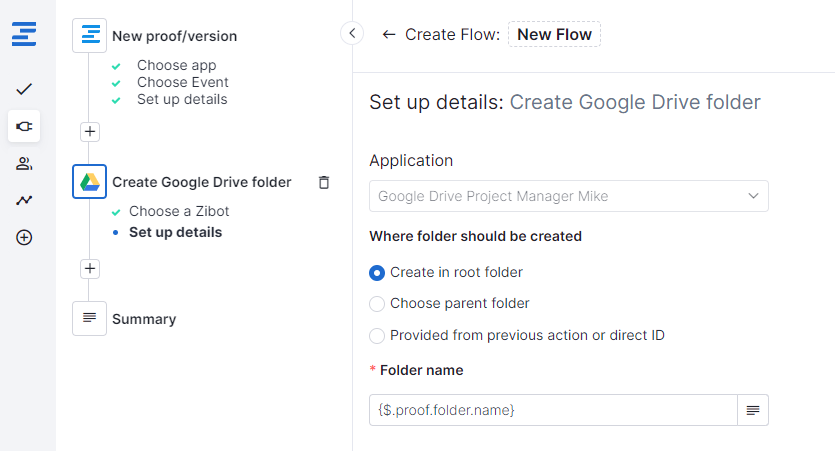Screen dimensions: 835x451
Task: Add step after New proof/version
Action: (90, 131)
